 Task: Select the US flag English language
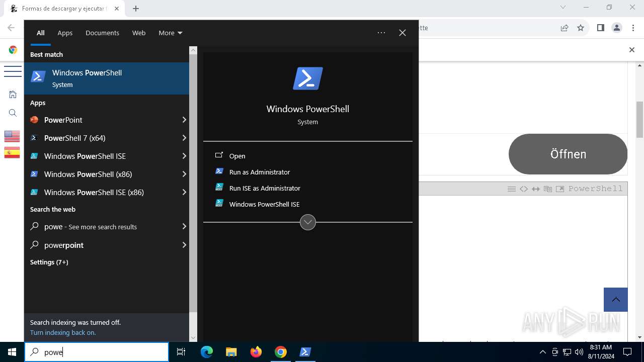pos(12,136)
